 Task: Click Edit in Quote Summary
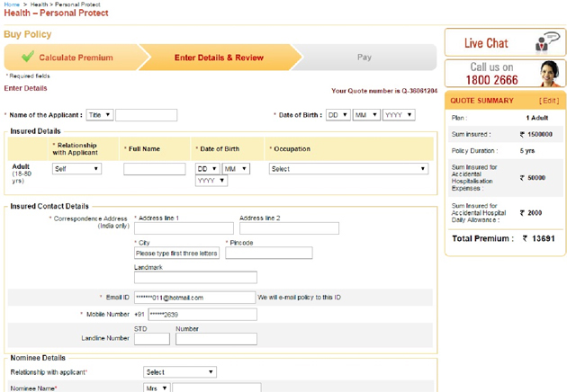[549, 101]
